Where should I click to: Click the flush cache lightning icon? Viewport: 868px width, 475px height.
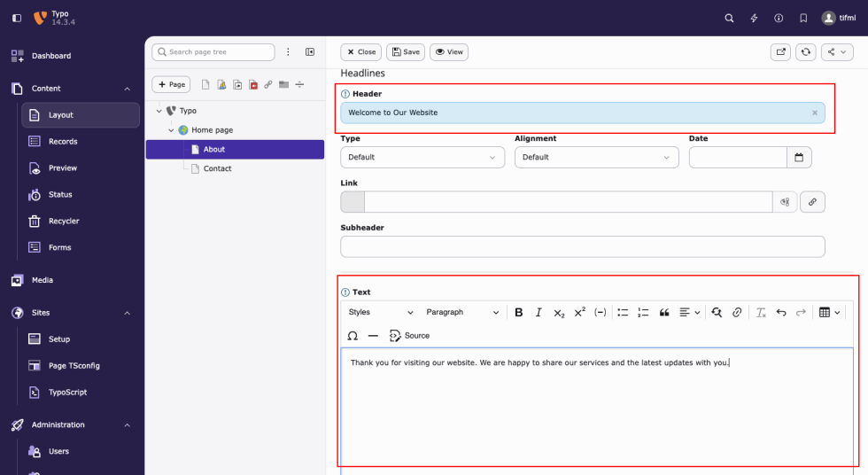tap(754, 19)
